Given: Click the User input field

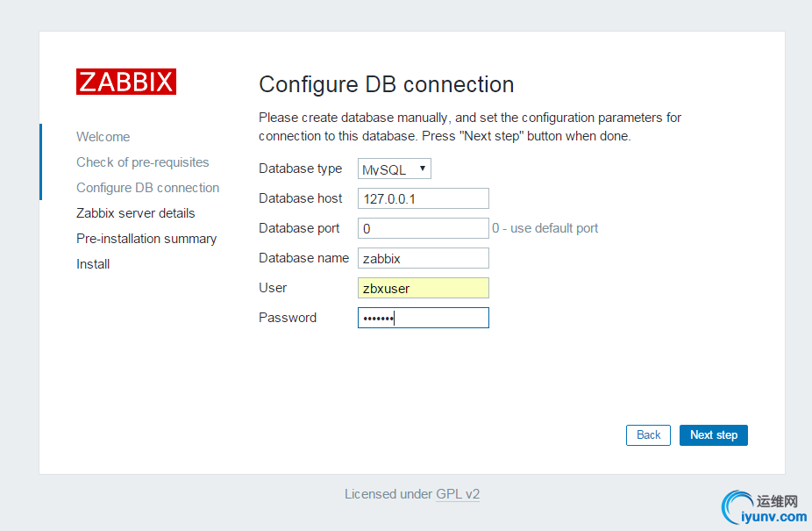Looking at the screenshot, I should [x=423, y=288].
